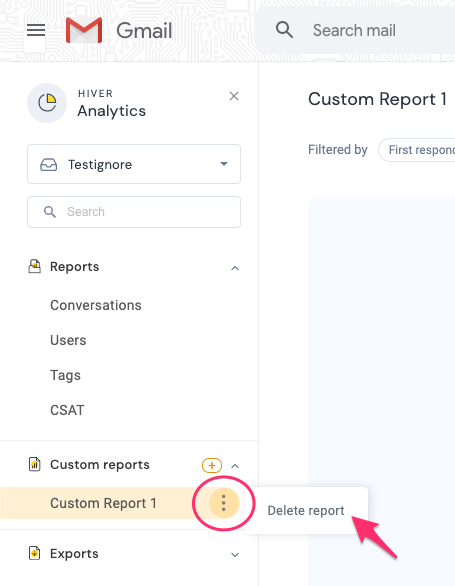Select Custom Report 1 in sidebar

point(103,503)
